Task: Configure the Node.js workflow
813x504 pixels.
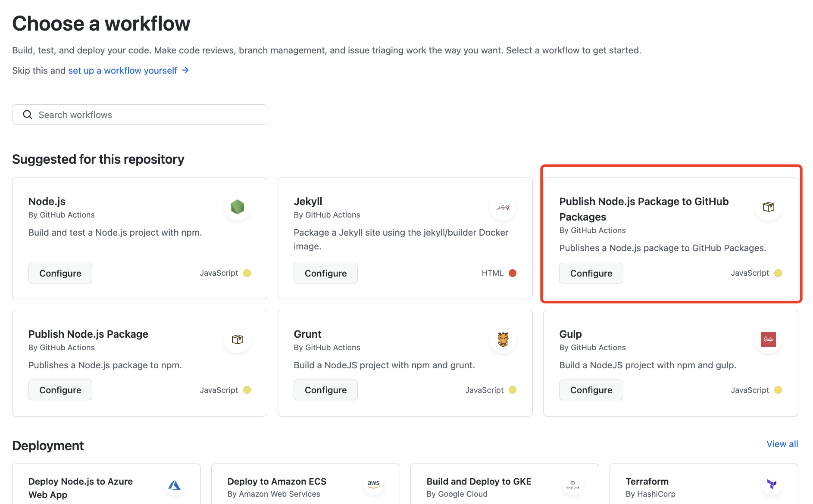Action: click(60, 273)
